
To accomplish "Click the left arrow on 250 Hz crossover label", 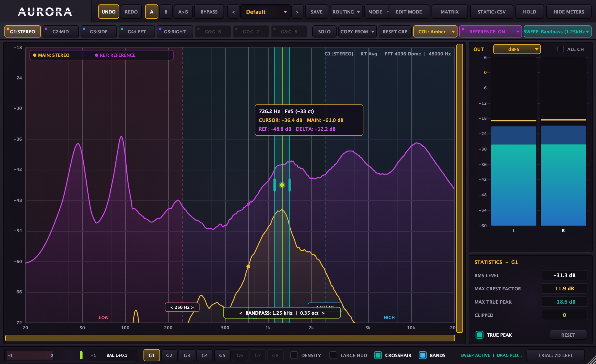I will [x=172, y=307].
